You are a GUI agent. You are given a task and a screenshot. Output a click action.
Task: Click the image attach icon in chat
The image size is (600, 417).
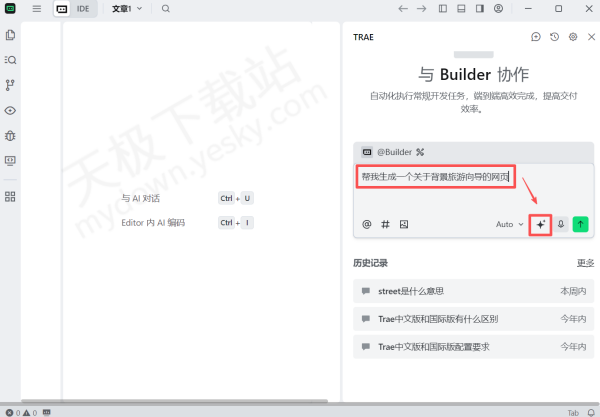click(x=404, y=224)
